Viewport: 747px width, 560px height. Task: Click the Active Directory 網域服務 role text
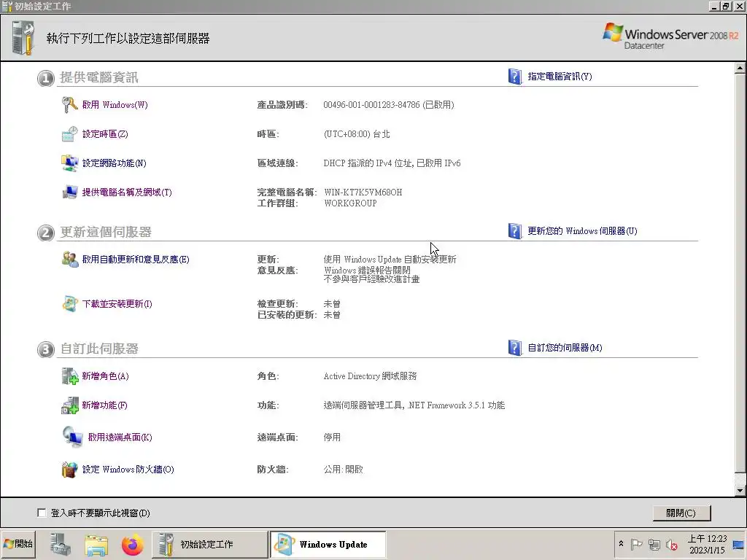(x=370, y=376)
